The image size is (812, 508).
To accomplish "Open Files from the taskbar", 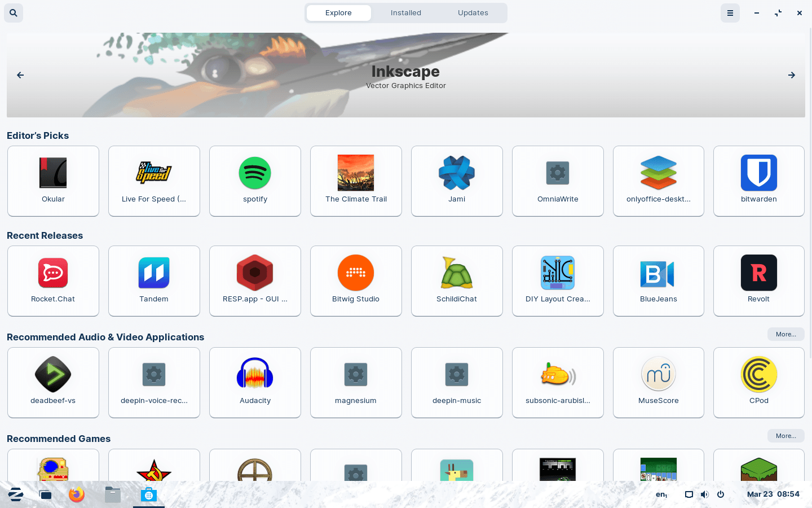I will point(113,494).
